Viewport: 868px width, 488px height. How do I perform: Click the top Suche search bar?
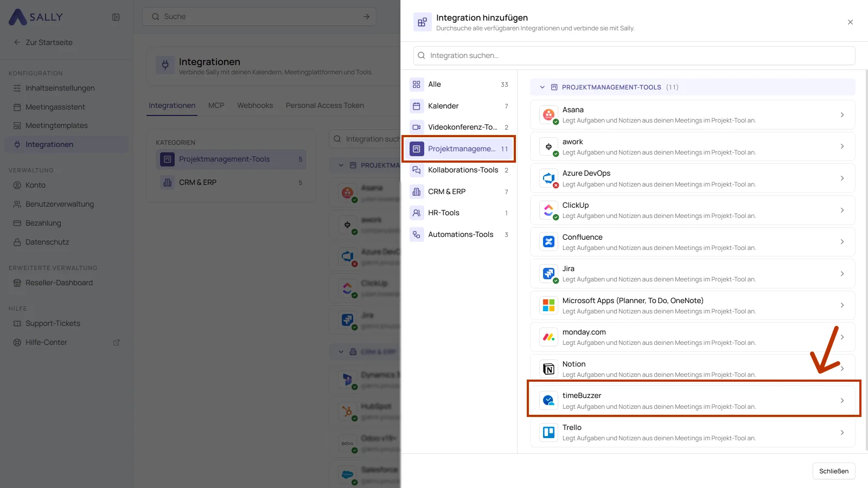(x=259, y=16)
